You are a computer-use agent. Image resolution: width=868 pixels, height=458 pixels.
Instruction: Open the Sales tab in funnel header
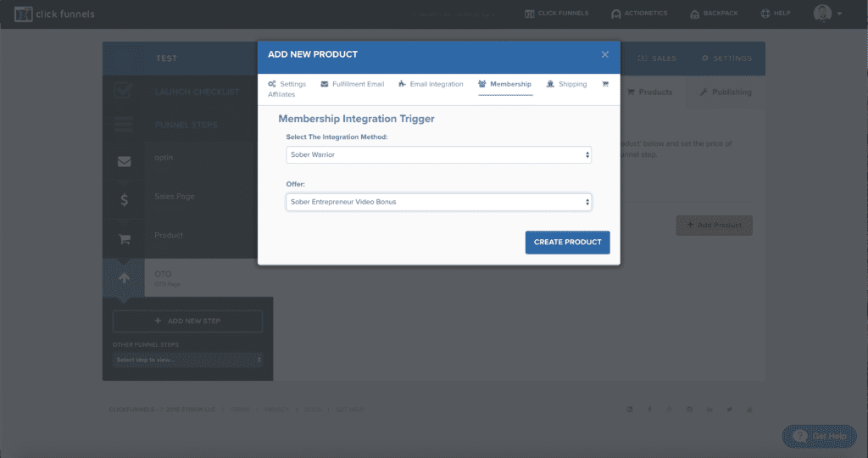click(657, 59)
